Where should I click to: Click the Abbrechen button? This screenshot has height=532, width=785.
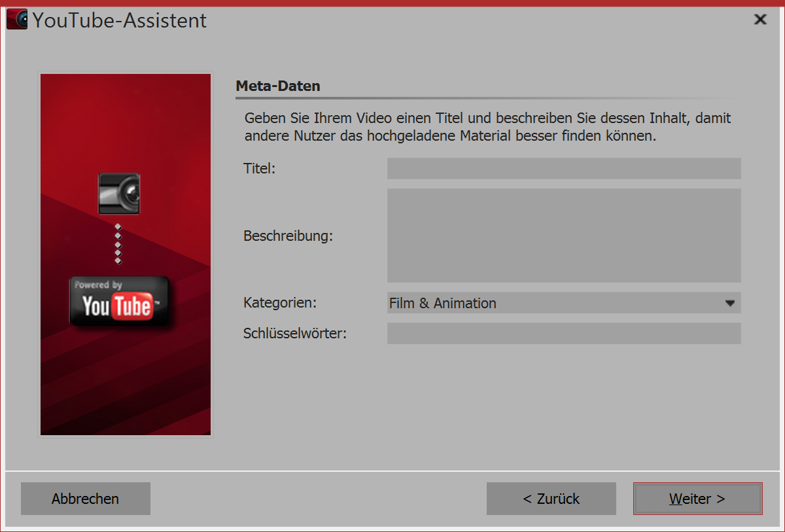pos(86,499)
